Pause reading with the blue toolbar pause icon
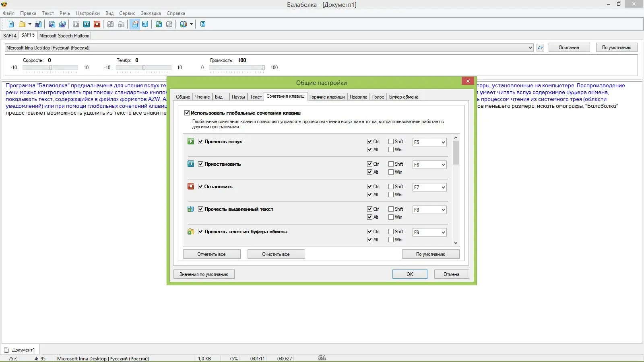644x362 pixels. pos(87,24)
